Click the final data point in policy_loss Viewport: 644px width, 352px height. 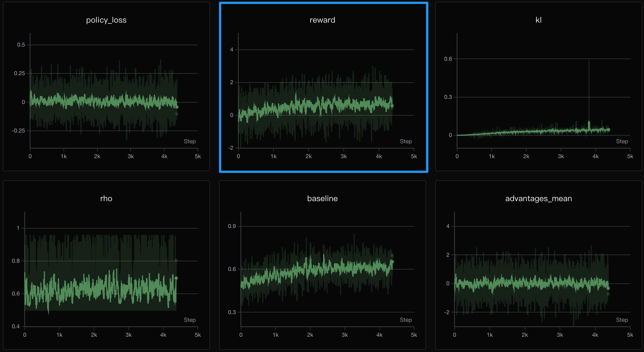tap(177, 107)
